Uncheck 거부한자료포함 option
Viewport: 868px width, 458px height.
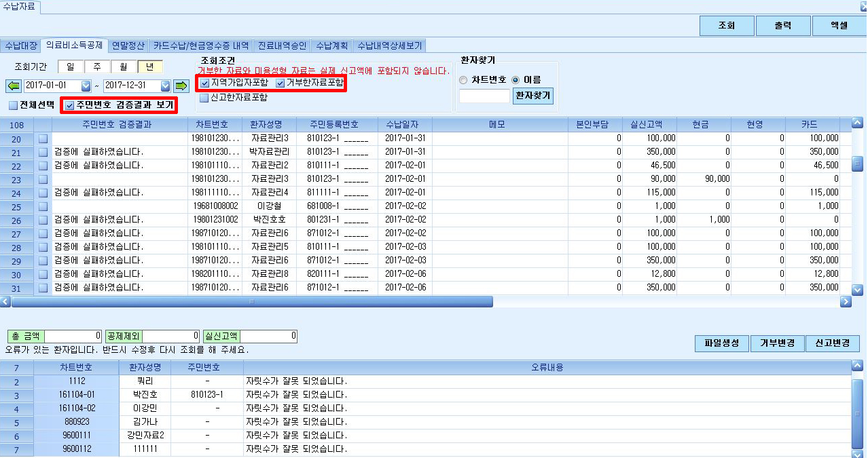[280, 83]
